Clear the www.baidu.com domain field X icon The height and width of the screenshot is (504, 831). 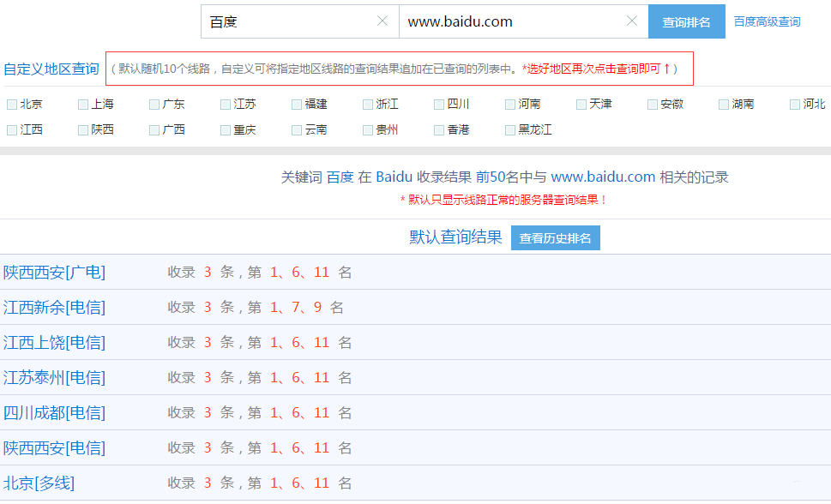pyautogui.click(x=632, y=21)
